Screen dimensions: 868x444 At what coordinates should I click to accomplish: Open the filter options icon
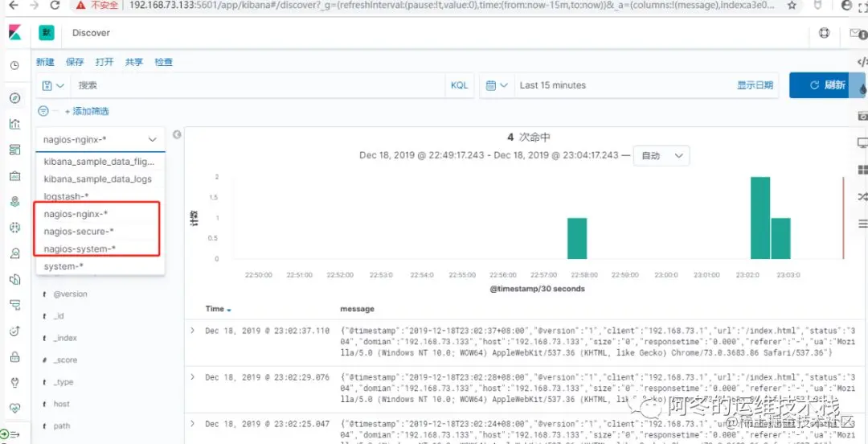click(43, 112)
